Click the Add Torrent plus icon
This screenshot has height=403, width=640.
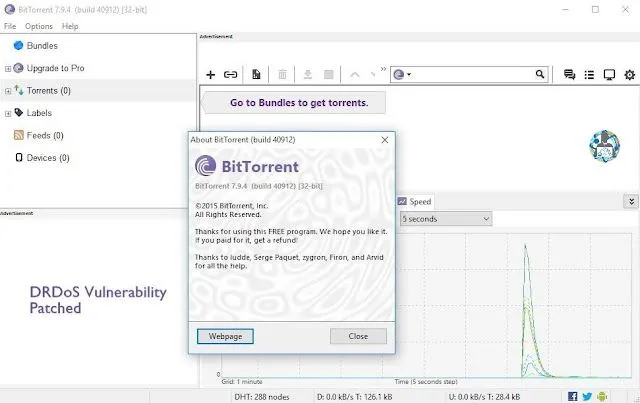[211, 74]
